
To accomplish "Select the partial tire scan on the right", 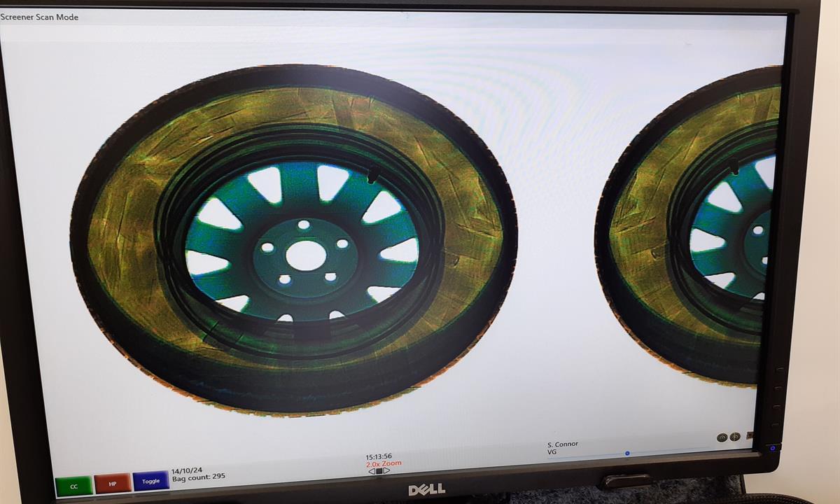I will (693, 224).
